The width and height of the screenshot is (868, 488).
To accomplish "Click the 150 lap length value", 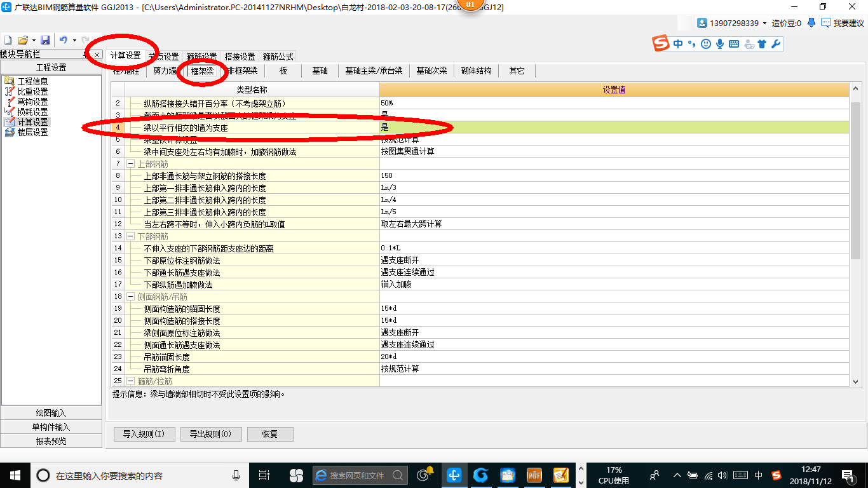I will [x=614, y=175].
